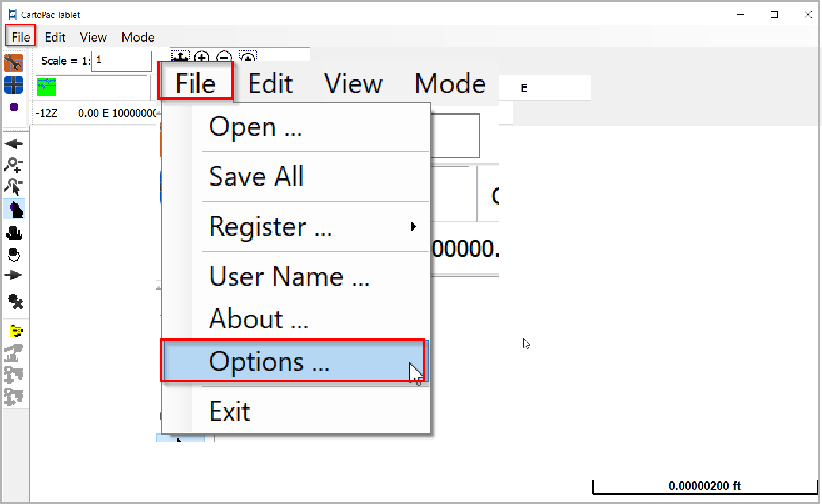Screen dimensions: 822x504
Task: Click the CartoPac Tablet title bar icon
Action: (13, 15)
